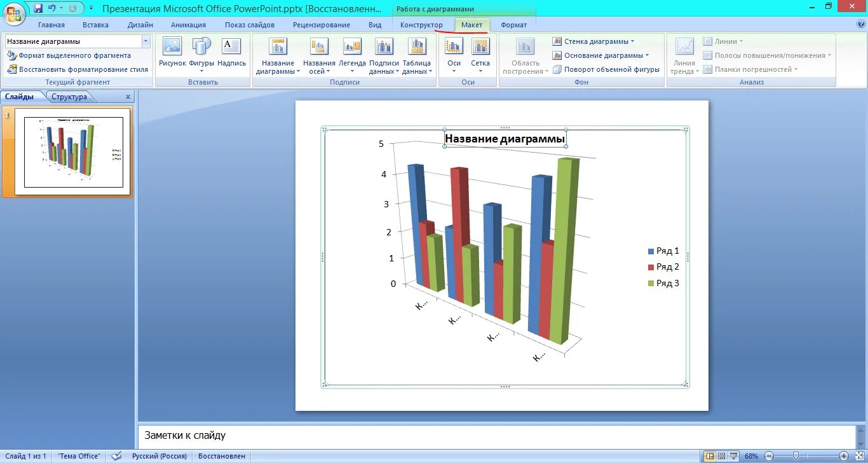
Task: Open the Оси axes menu
Action: 454,55
